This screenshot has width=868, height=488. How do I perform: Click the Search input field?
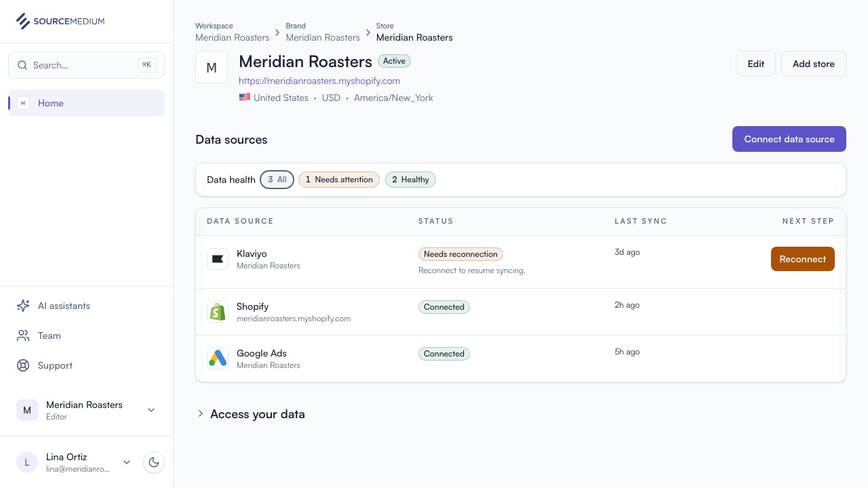point(87,65)
